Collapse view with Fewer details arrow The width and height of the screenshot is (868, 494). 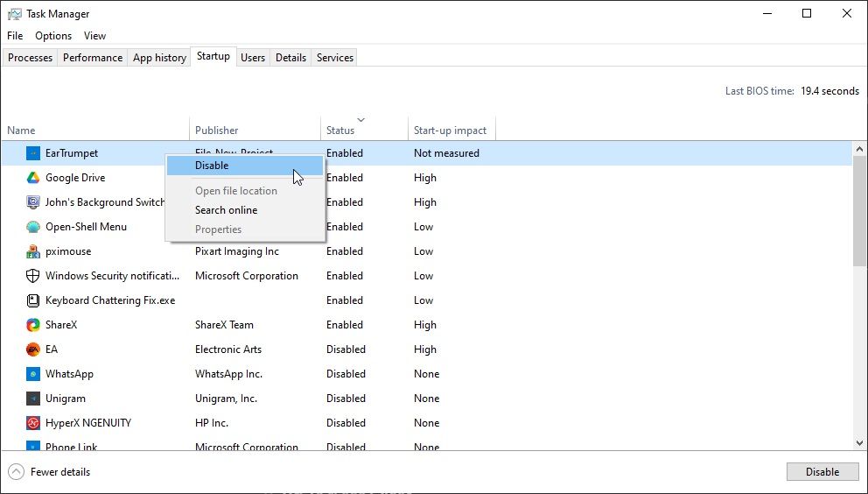[x=17, y=472]
